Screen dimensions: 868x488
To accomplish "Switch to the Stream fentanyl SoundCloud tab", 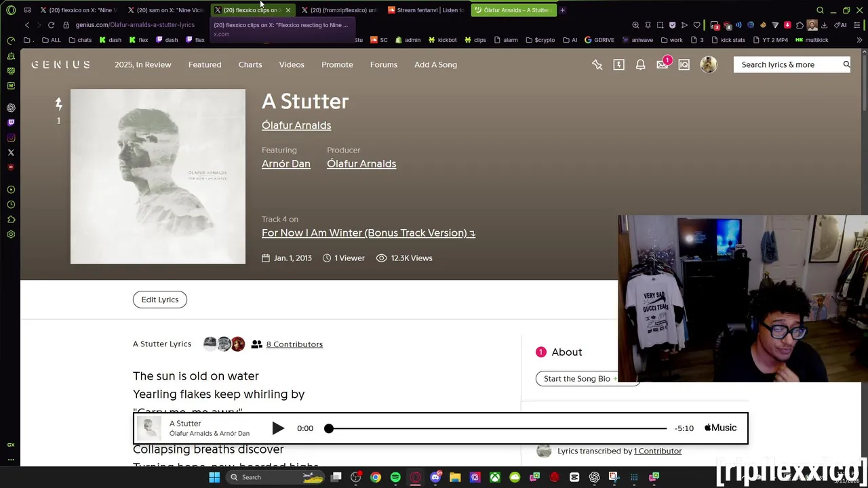I will pos(427,10).
